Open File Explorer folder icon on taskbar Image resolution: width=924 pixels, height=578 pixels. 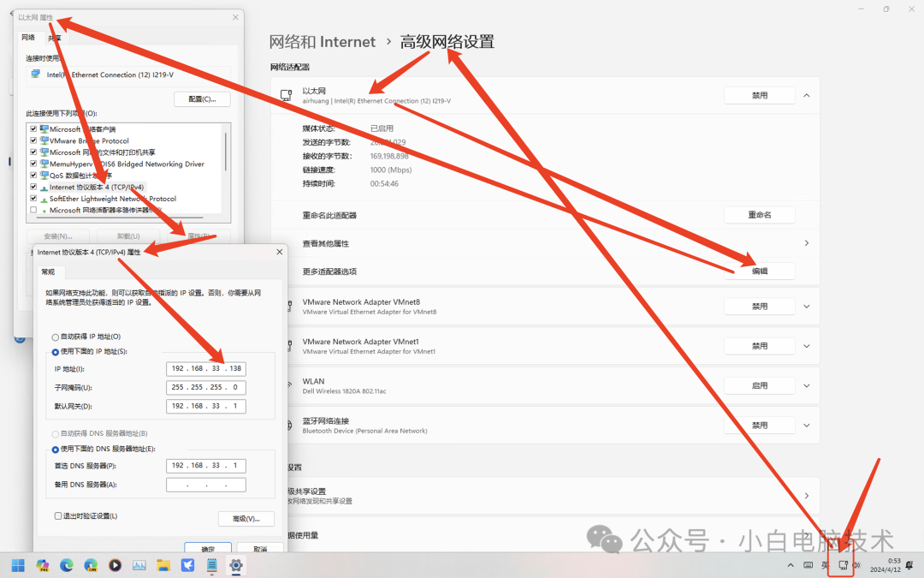pyautogui.click(x=163, y=566)
